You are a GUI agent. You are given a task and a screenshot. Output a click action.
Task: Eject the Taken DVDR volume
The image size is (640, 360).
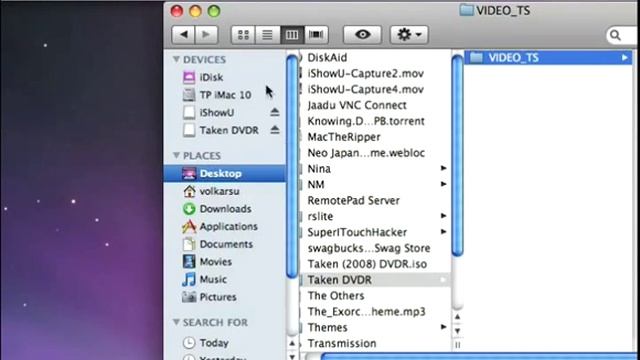275,130
